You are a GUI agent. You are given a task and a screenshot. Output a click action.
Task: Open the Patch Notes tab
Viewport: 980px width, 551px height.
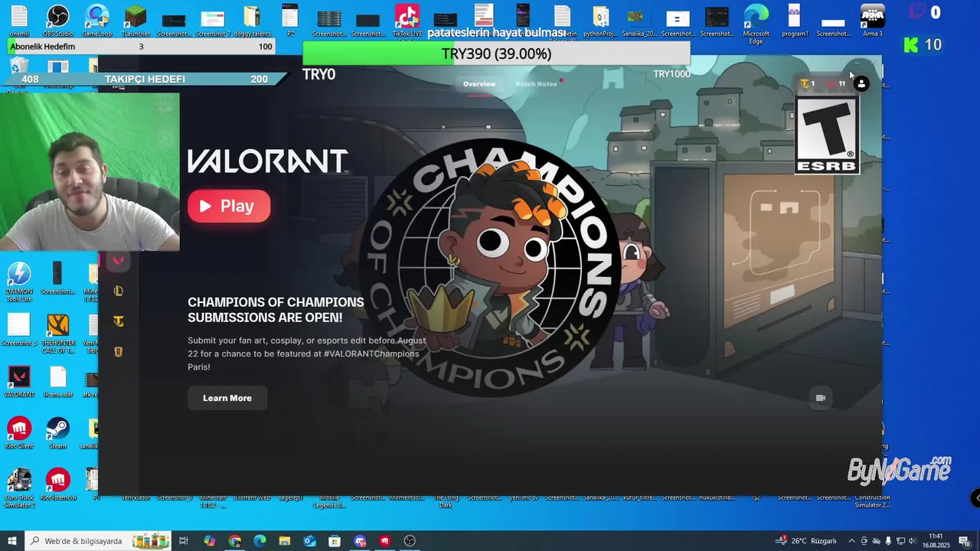537,84
